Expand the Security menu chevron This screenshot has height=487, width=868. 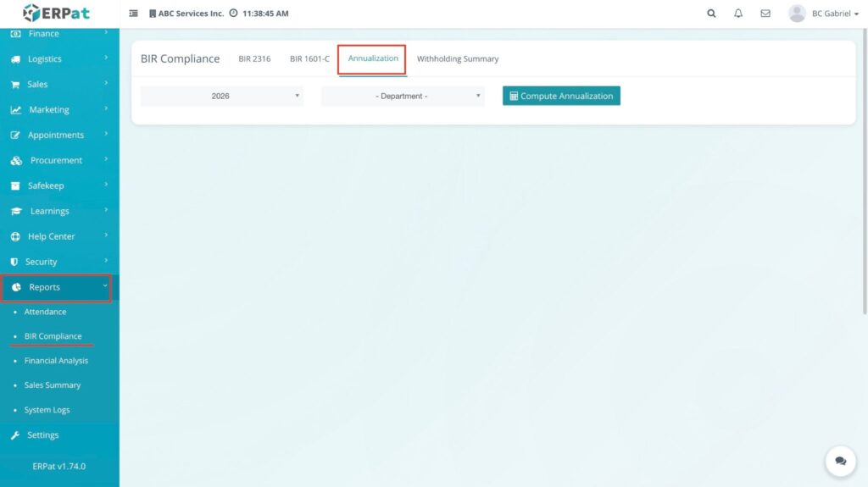click(x=106, y=261)
